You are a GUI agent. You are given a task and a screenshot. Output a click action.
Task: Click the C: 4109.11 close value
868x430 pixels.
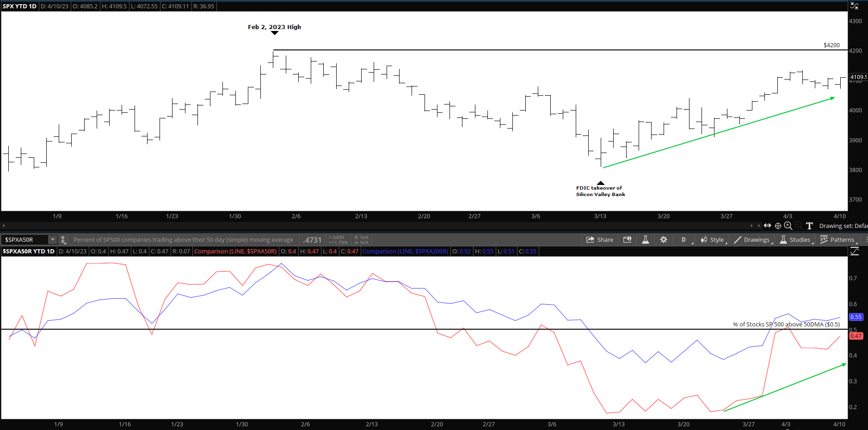175,6
